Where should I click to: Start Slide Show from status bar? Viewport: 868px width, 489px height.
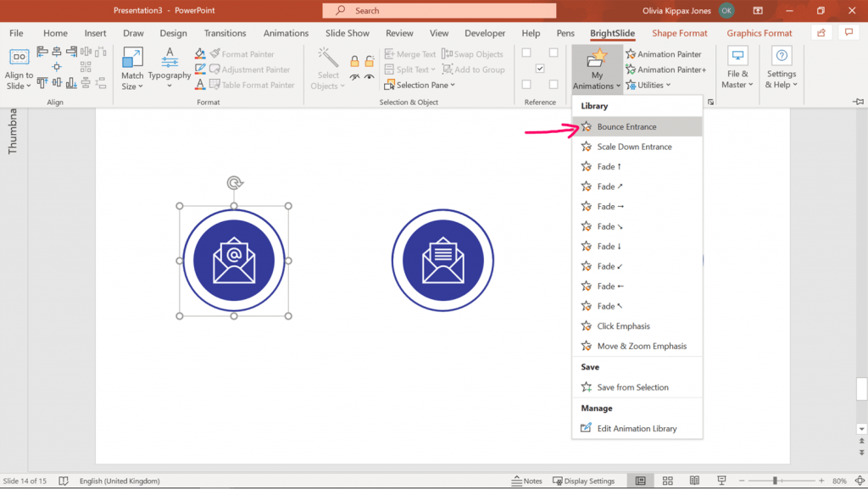pyautogui.click(x=721, y=481)
